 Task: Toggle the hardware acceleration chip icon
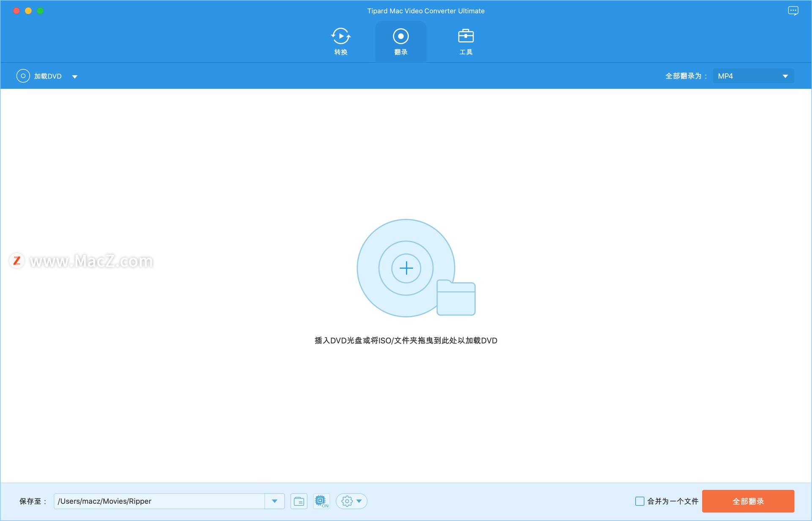tap(321, 501)
